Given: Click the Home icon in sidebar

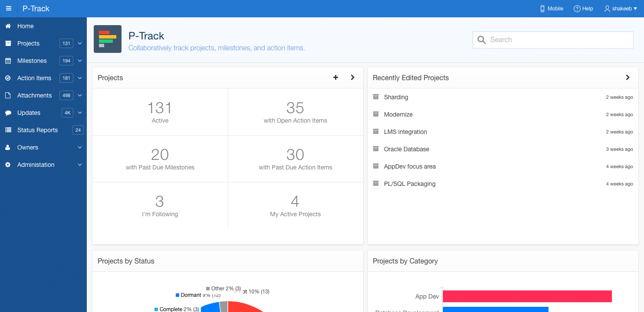Looking at the screenshot, I should 8,26.
